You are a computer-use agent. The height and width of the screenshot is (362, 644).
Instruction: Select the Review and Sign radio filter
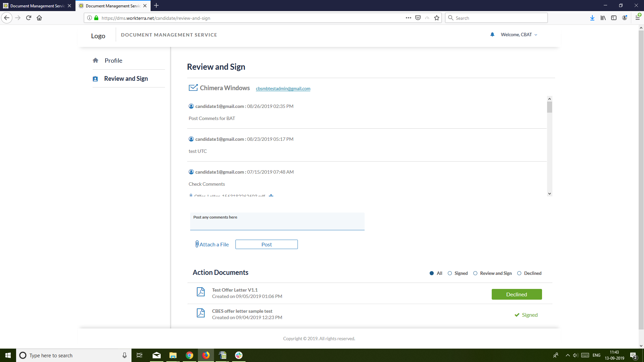click(475, 273)
